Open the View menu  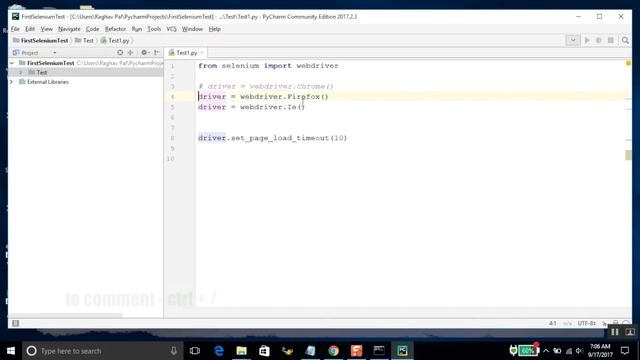coord(47,29)
